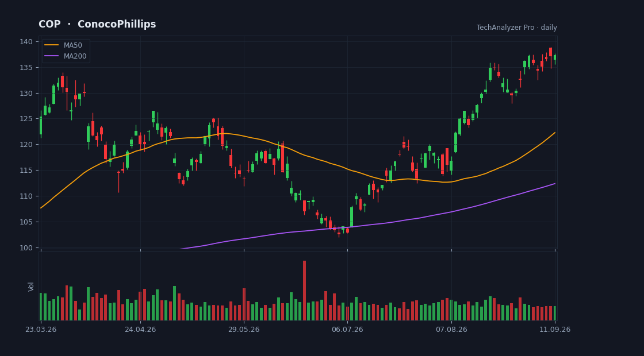Click the 07.08.26 date label

pos(451,330)
